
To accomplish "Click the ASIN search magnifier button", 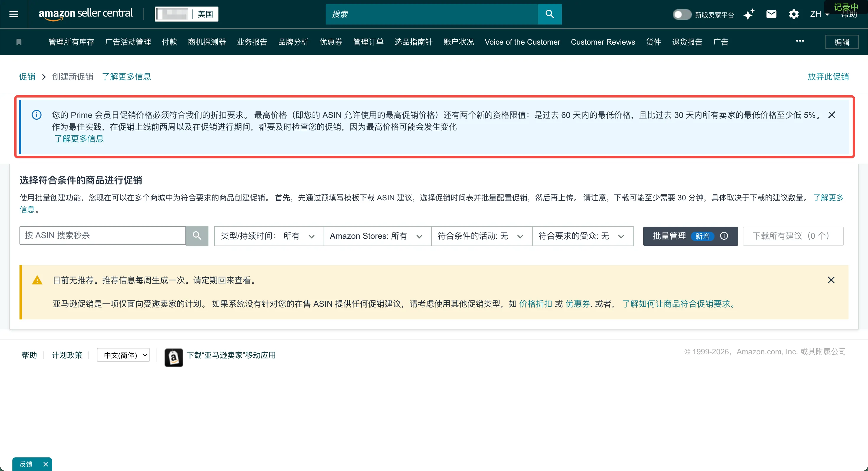I will [x=197, y=236].
